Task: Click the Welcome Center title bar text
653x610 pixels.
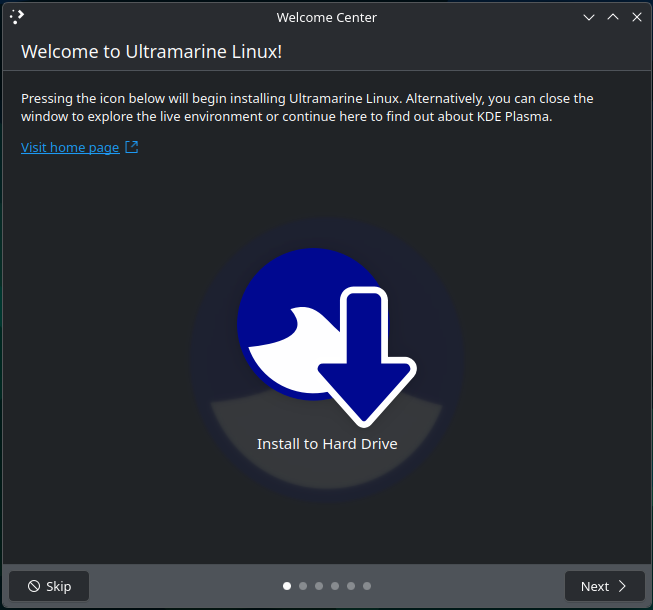Action: point(326,17)
